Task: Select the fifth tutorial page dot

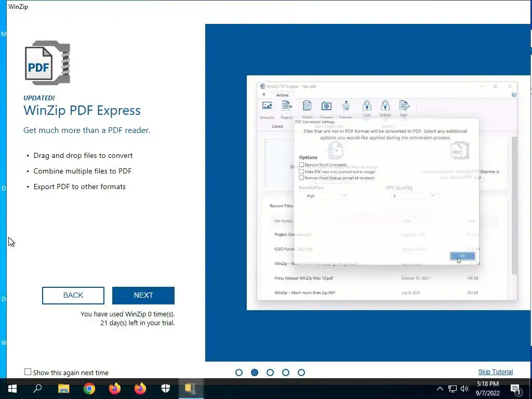Action: click(x=301, y=373)
